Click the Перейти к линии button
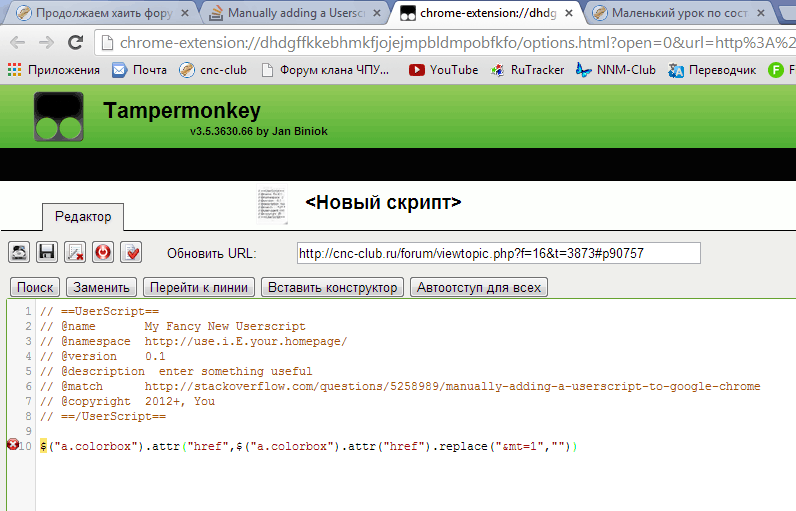Image resolution: width=796 pixels, height=511 pixels. tap(199, 287)
